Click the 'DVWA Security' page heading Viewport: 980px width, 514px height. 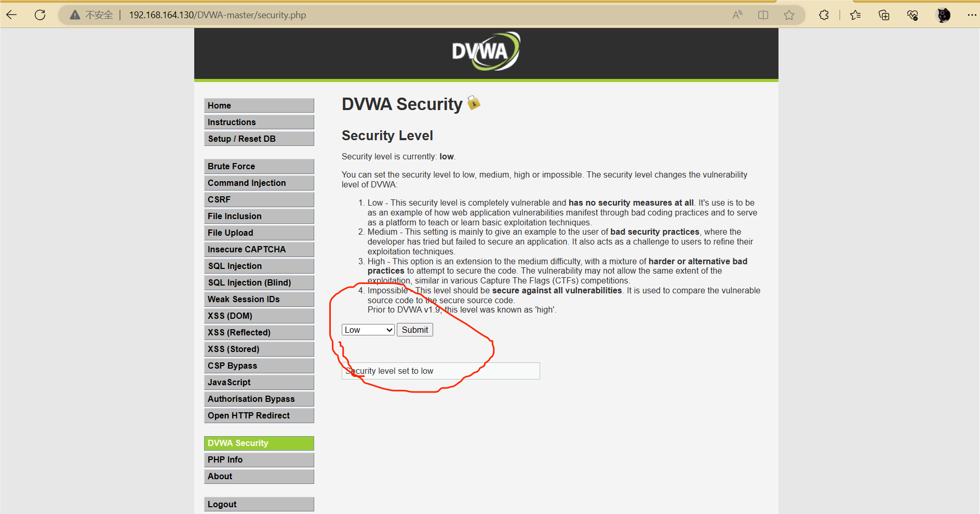[x=402, y=104]
